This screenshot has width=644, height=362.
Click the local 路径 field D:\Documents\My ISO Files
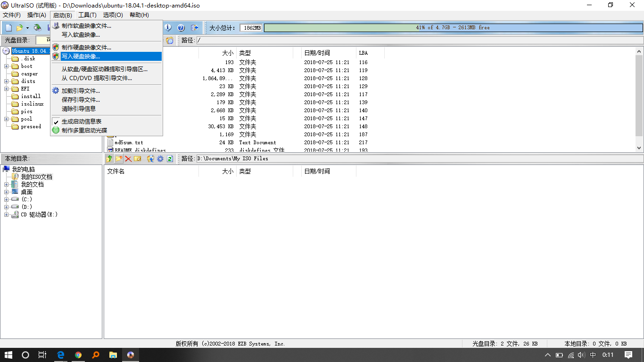(x=419, y=159)
